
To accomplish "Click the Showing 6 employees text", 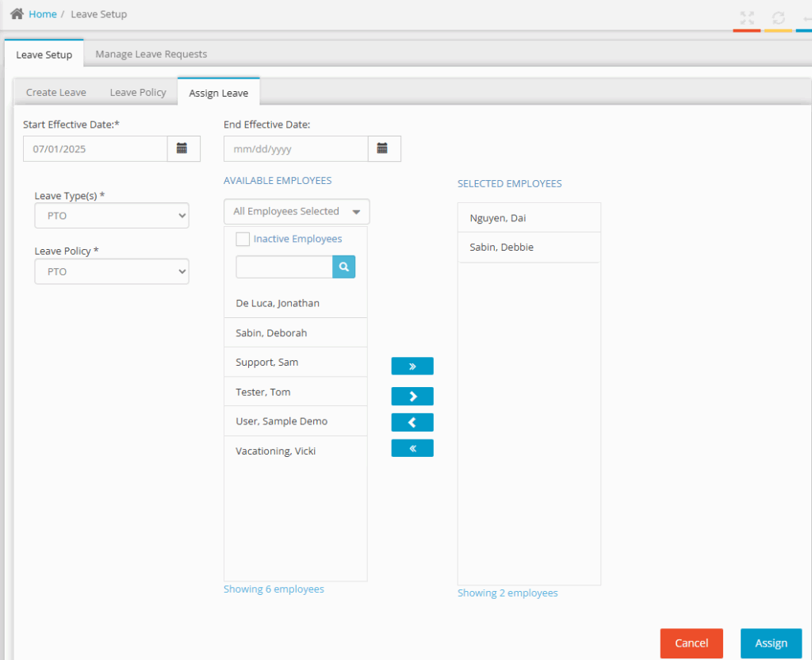I will 274,589.
